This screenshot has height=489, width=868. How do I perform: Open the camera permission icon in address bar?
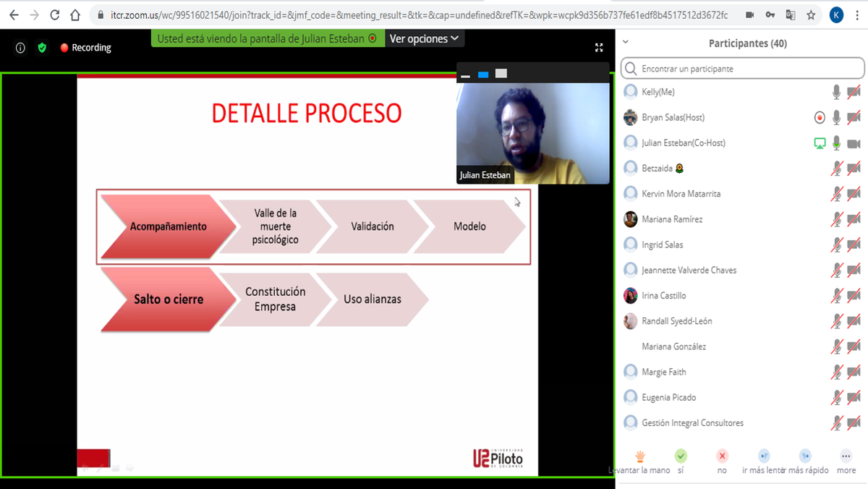749,14
